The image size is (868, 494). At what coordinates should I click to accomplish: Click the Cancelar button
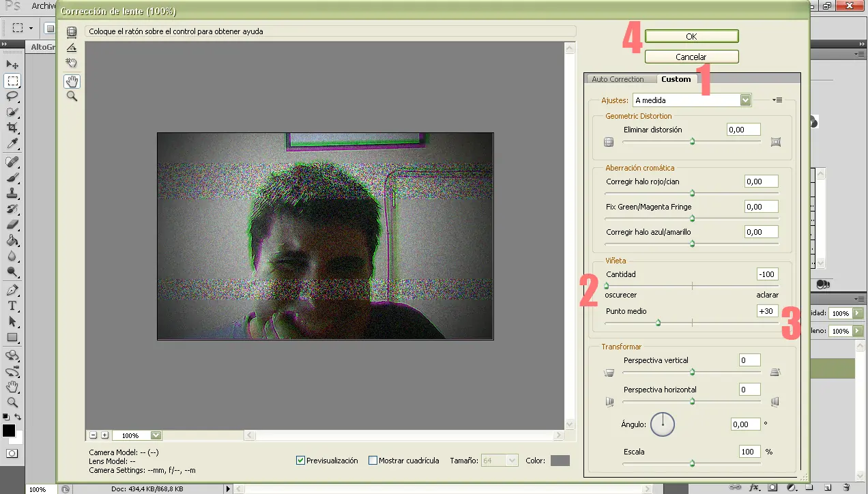(691, 57)
